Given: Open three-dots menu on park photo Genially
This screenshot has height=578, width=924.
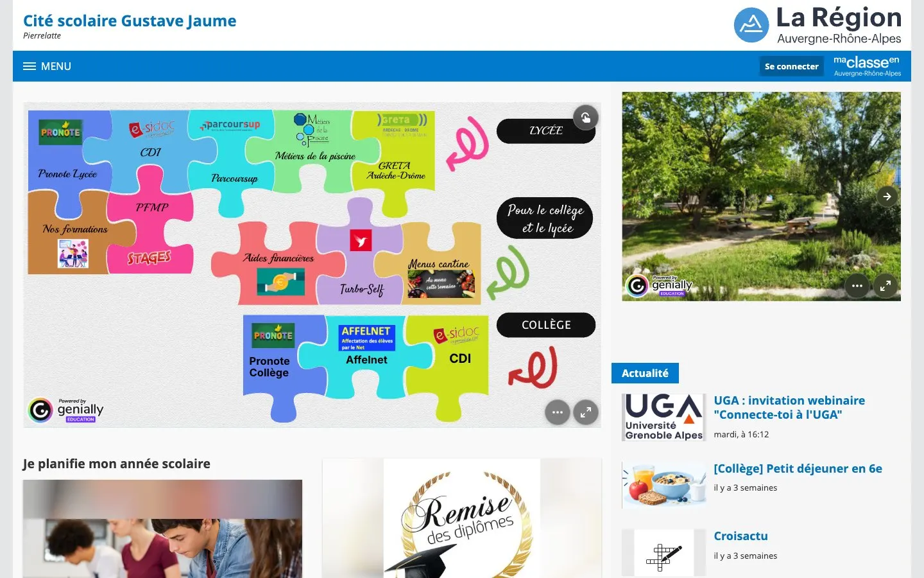Looking at the screenshot, I should tap(857, 286).
